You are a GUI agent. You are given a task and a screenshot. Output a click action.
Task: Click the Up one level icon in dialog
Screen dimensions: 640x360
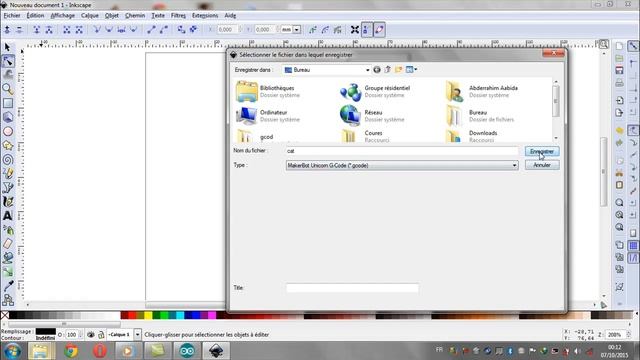(387, 70)
